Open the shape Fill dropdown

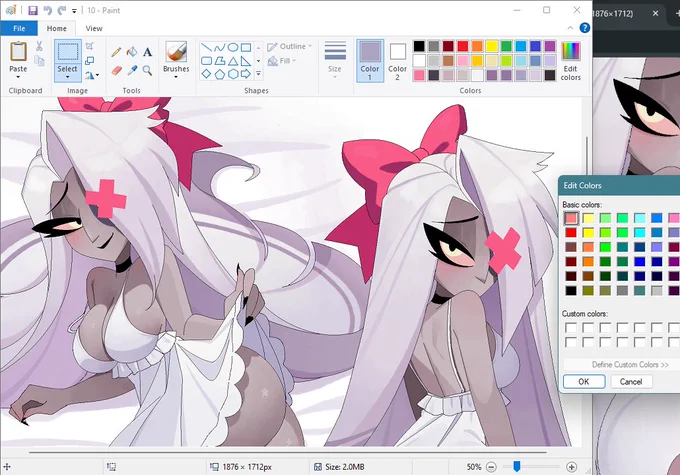coord(282,61)
